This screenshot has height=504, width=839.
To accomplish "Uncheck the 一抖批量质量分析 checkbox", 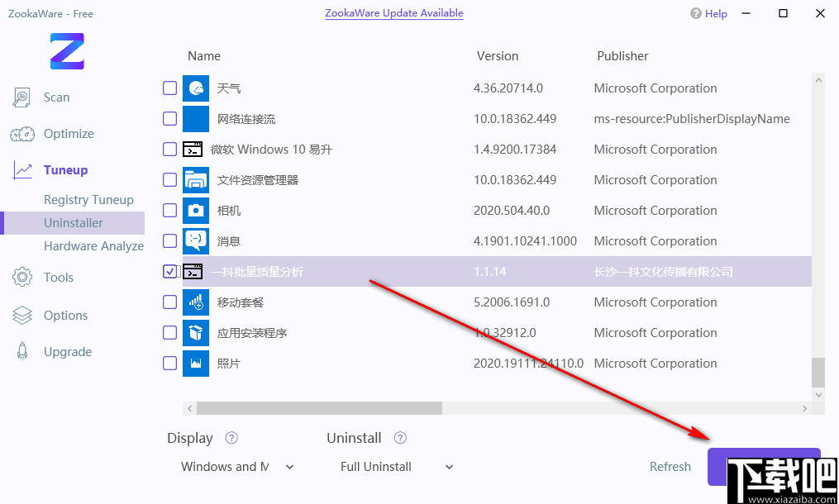I will [169, 272].
